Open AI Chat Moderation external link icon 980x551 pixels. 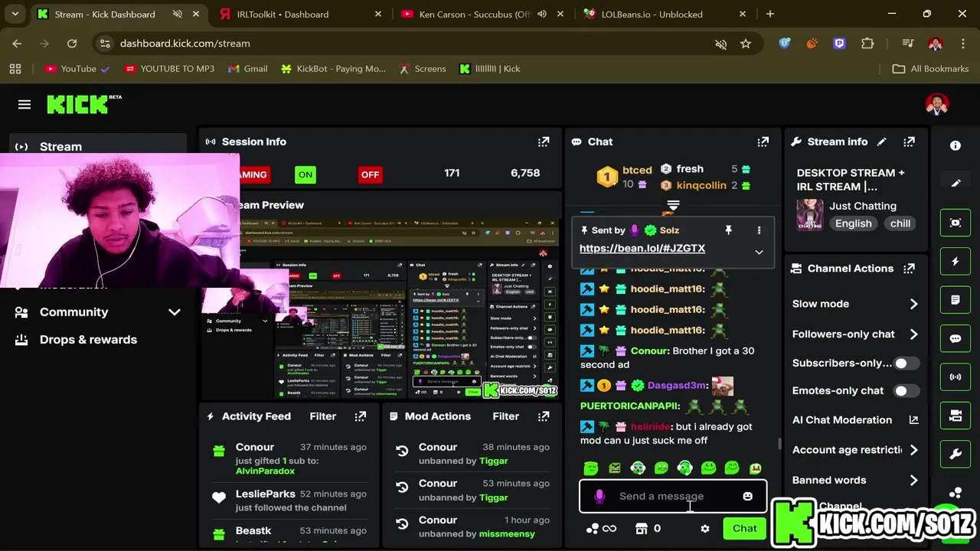tap(913, 420)
